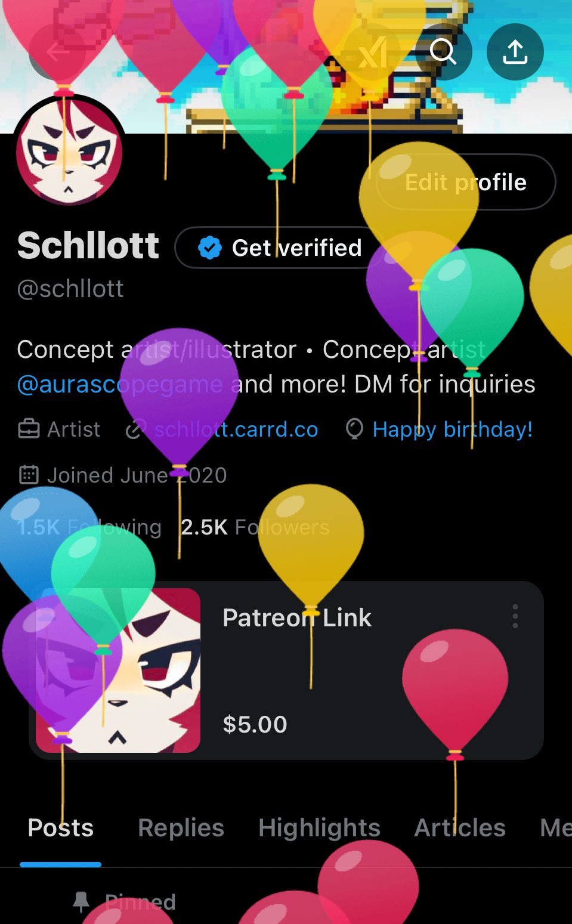Switch to the Articles tab
Screen dimensions: 572x924
tap(460, 828)
